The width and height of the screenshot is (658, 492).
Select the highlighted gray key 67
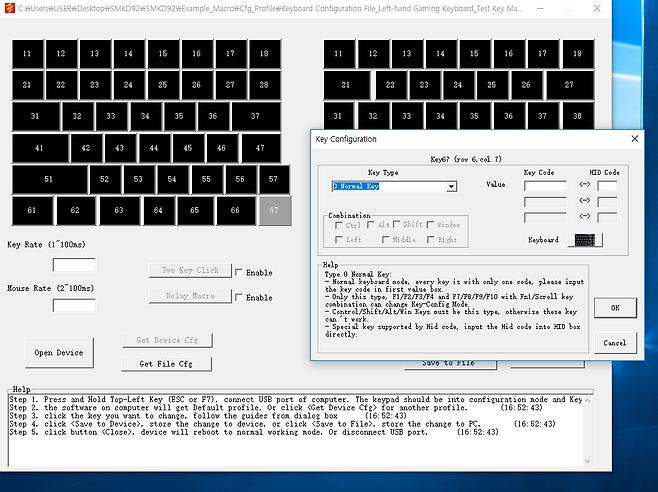(x=274, y=211)
